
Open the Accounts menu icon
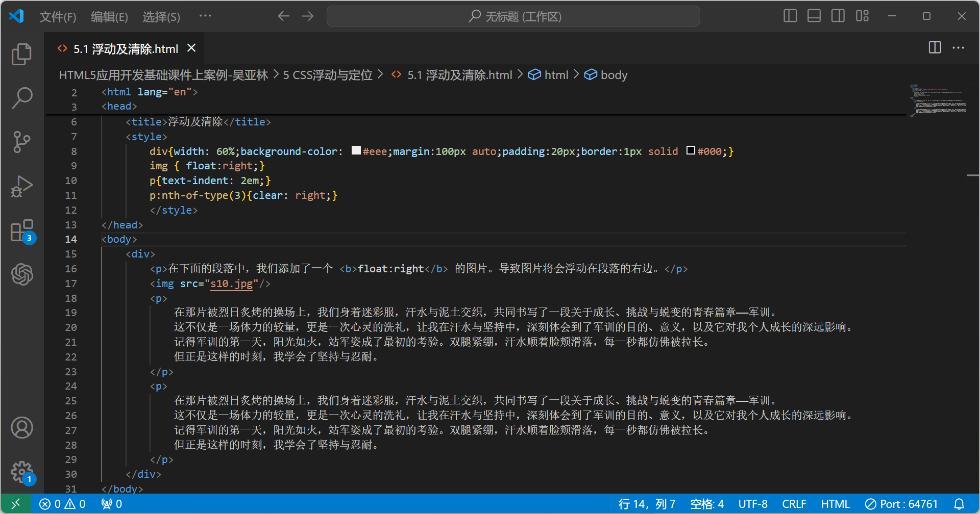click(21, 428)
